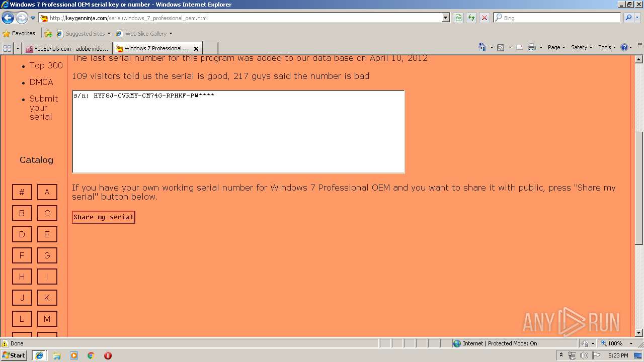
Task: Open catalog letter G
Action: point(47,255)
